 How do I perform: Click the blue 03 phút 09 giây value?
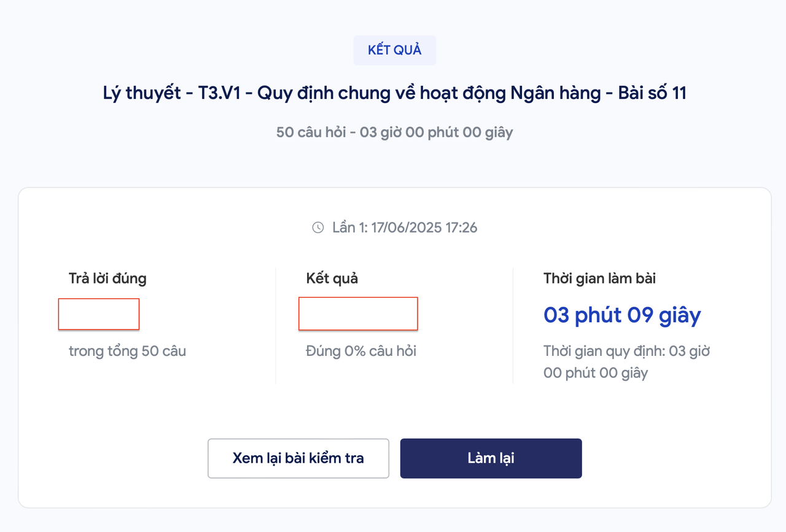pos(622,315)
